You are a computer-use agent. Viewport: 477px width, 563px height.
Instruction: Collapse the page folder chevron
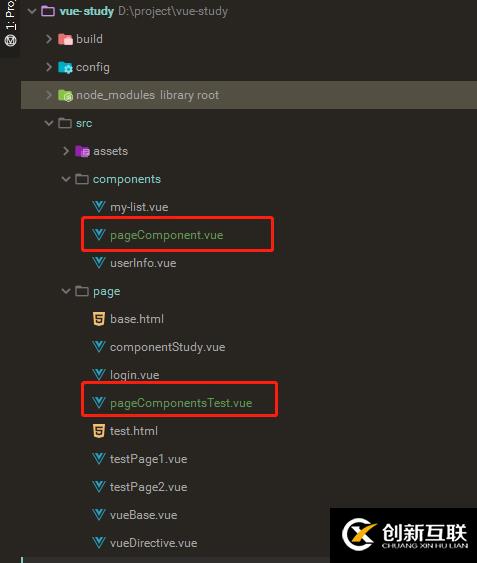66,291
